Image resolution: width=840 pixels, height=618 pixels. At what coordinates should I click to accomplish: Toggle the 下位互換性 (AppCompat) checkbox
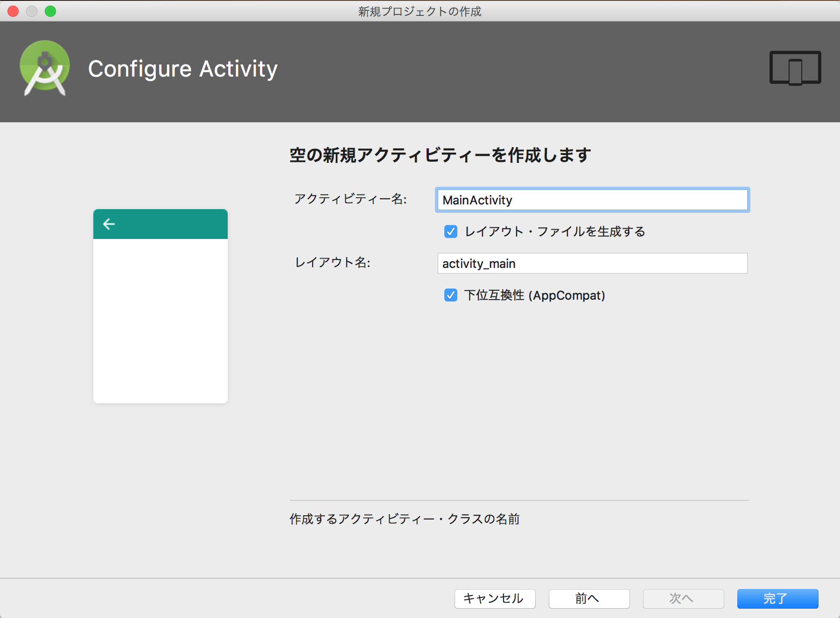click(x=451, y=295)
